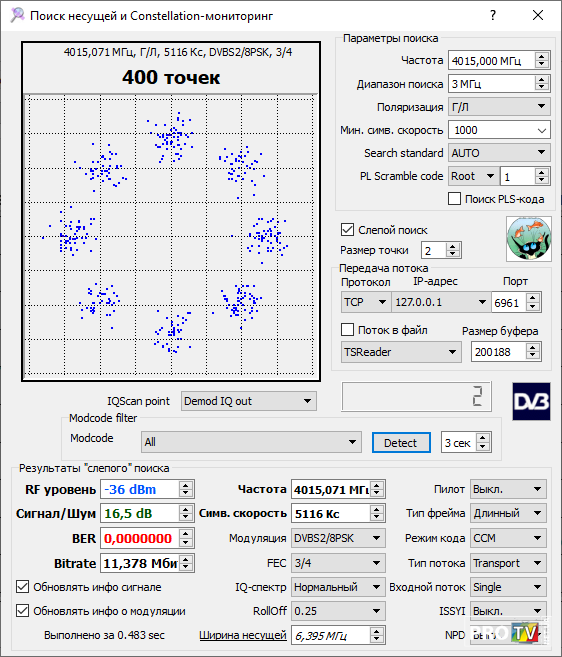Click the question mark help button
The image size is (562, 657).
tap(493, 16)
